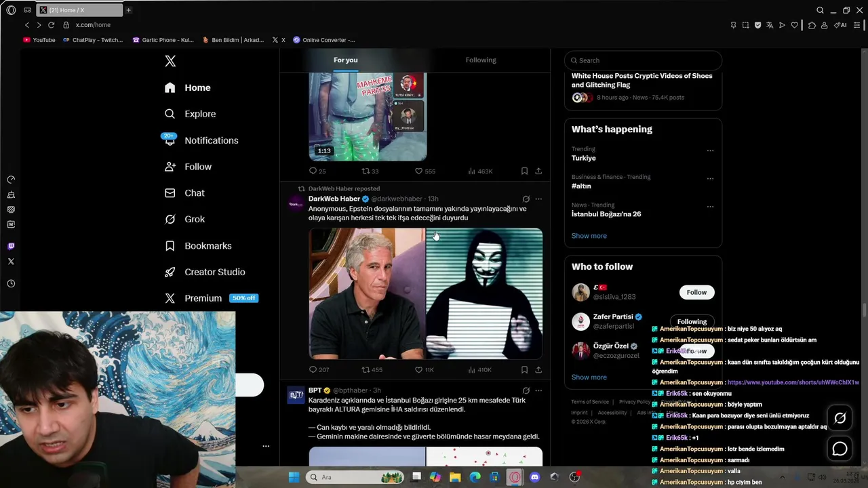The image size is (868, 488).
Task: Expand Show more under Who to follow
Action: click(589, 378)
